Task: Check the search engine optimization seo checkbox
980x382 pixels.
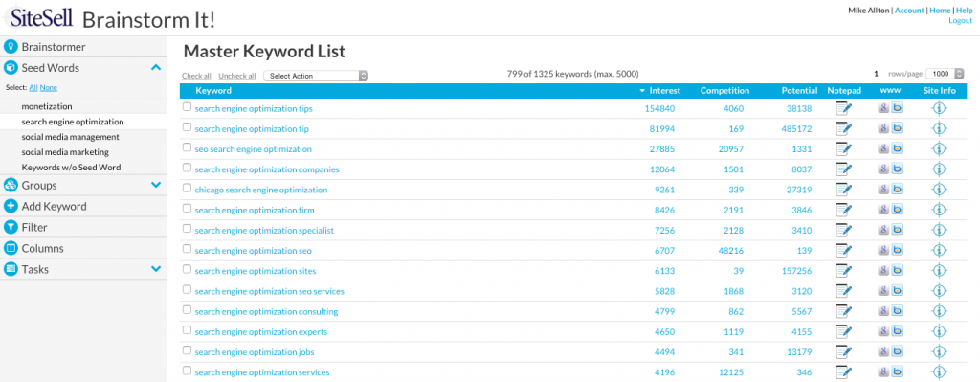Action: coord(187,250)
